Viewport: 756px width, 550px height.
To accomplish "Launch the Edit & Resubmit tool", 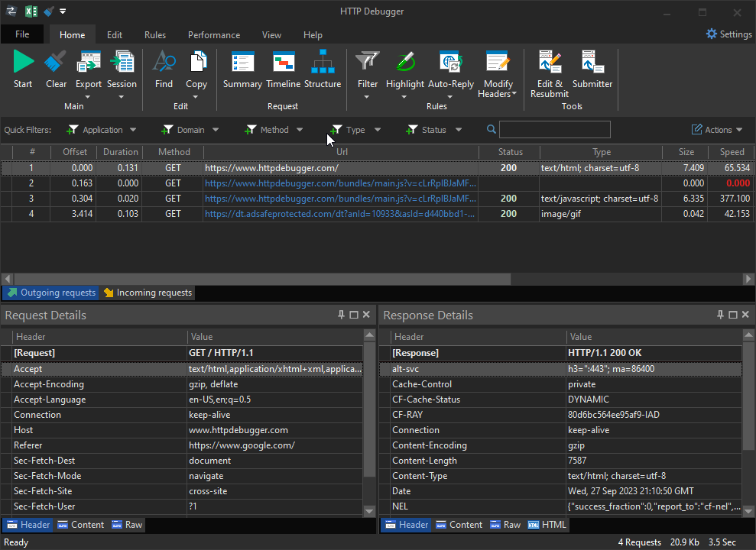I will tap(550, 73).
